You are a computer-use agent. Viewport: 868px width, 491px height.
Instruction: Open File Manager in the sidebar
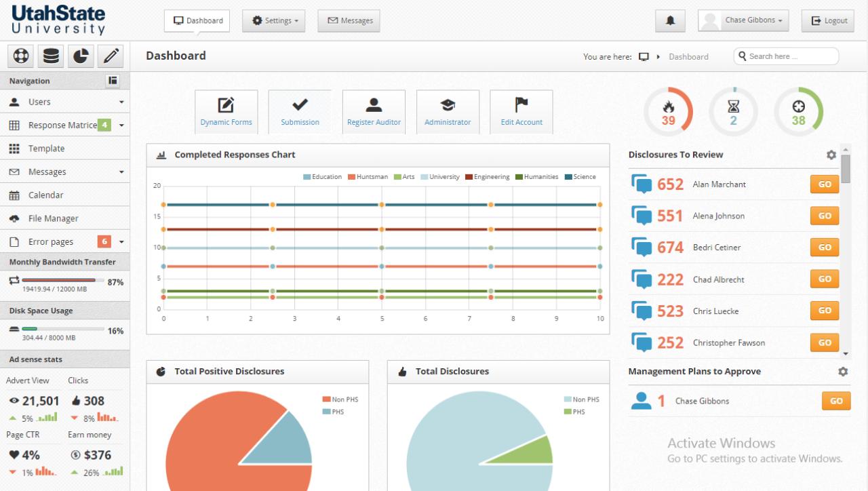(x=64, y=218)
